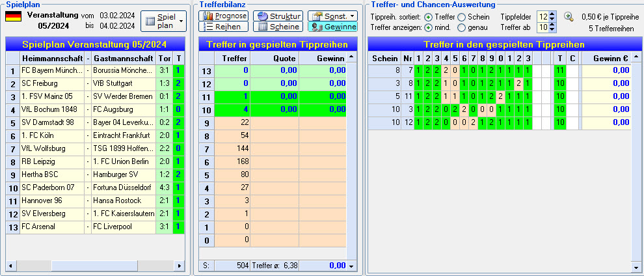Select the SV Elversberg row
The width and height of the screenshot is (644, 276).
click(x=95, y=214)
